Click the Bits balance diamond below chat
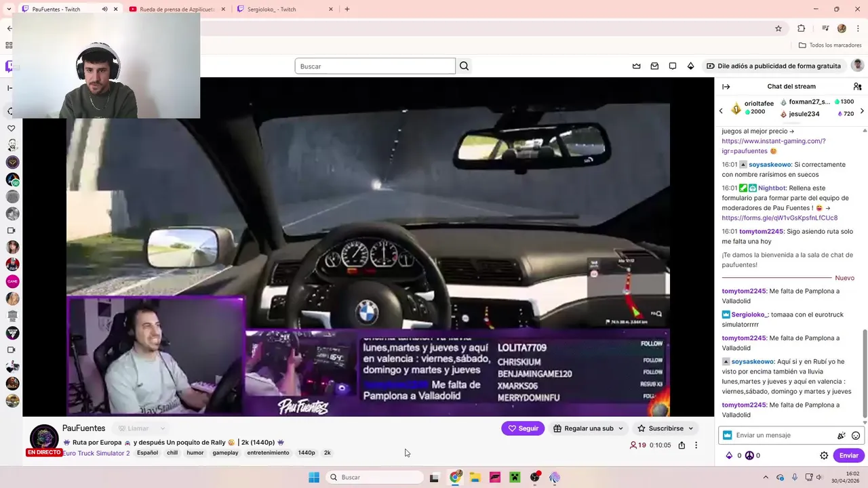 [x=729, y=455]
